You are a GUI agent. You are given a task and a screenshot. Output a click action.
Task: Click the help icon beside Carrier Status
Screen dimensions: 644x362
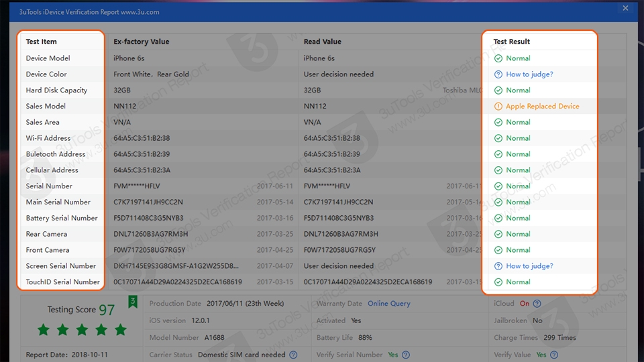293,355
